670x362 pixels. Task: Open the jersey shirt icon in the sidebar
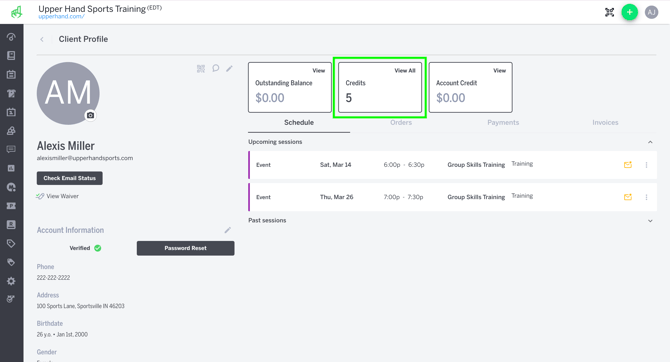pos(11,93)
